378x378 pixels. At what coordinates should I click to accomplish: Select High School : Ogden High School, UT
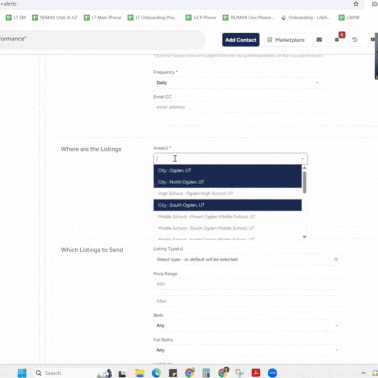(x=228, y=193)
